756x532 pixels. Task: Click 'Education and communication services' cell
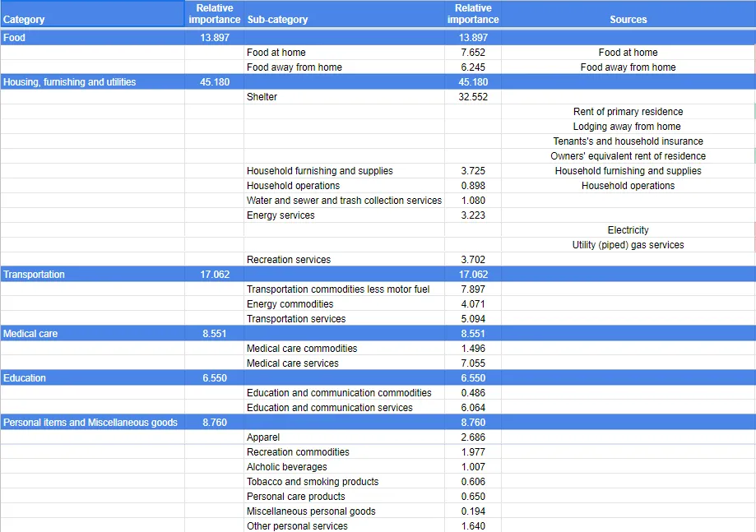pyautogui.click(x=344, y=408)
